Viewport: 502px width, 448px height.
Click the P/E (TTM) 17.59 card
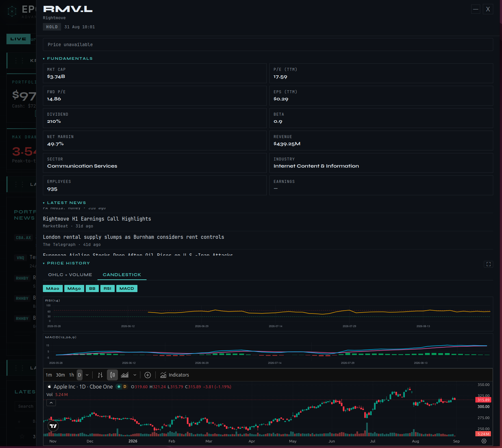tap(381, 73)
